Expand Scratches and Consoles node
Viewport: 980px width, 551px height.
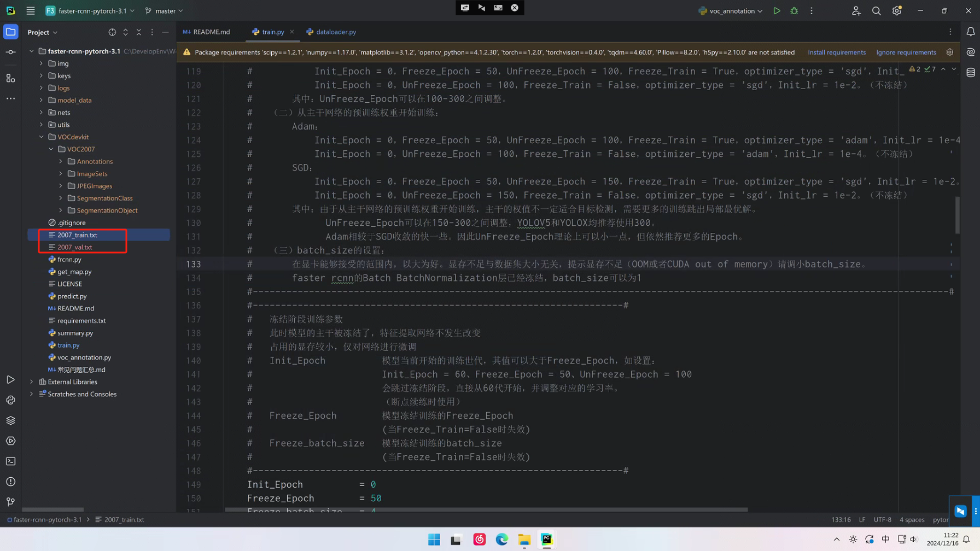pyautogui.click(x=32, y=394)
